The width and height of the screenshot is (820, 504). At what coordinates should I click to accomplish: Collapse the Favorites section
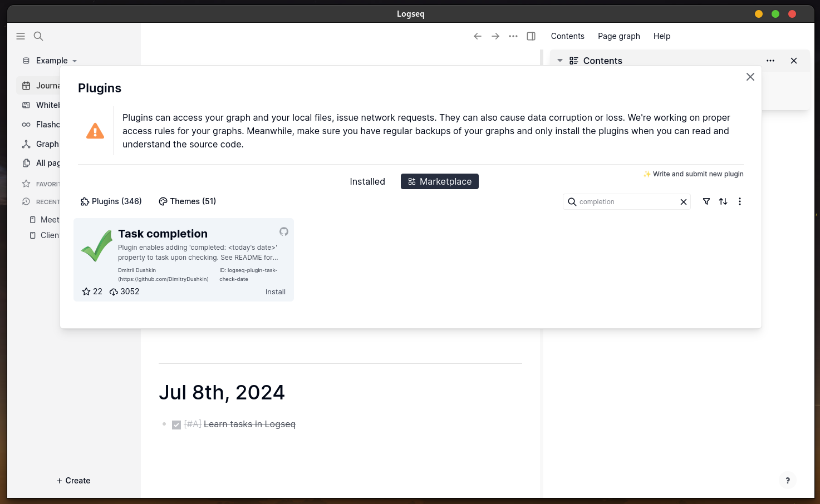click(40, 184)
